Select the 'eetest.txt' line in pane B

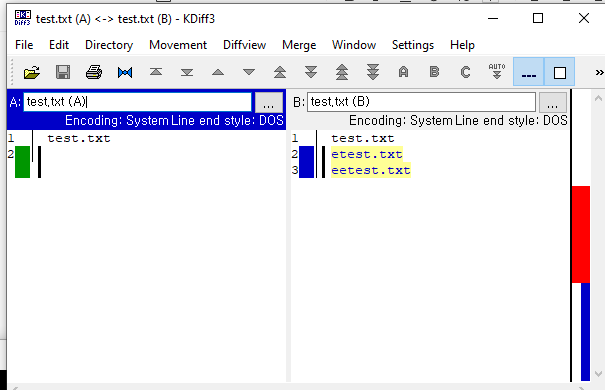pos(371,170)
